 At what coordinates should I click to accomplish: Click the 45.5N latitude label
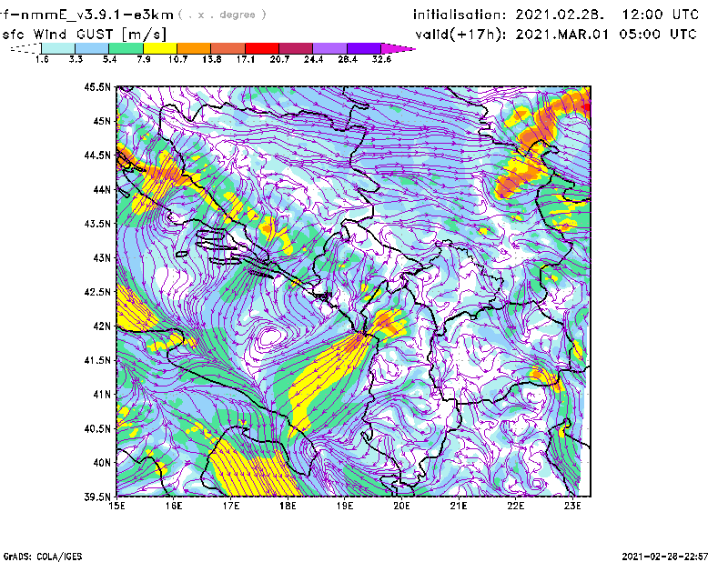click(97, 86)
